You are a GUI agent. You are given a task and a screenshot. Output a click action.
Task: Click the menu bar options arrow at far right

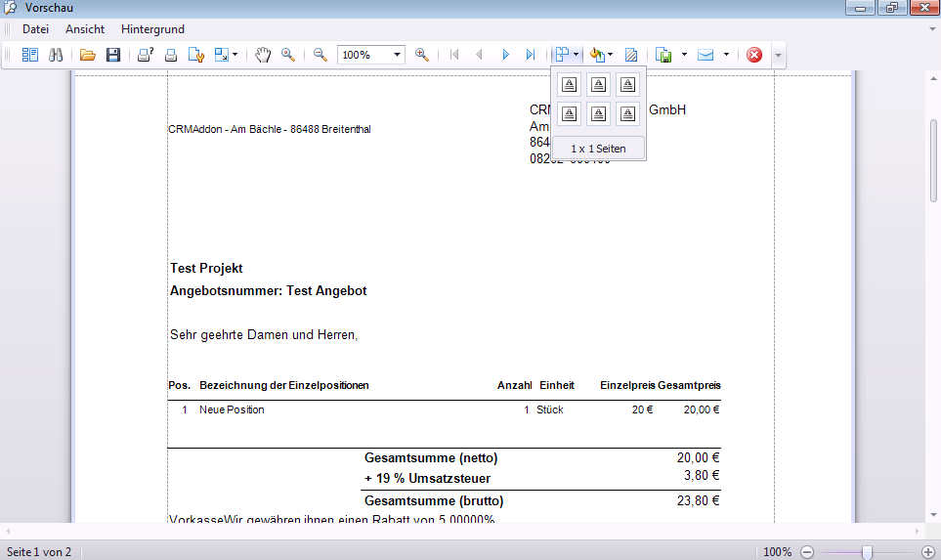(932, 28)
